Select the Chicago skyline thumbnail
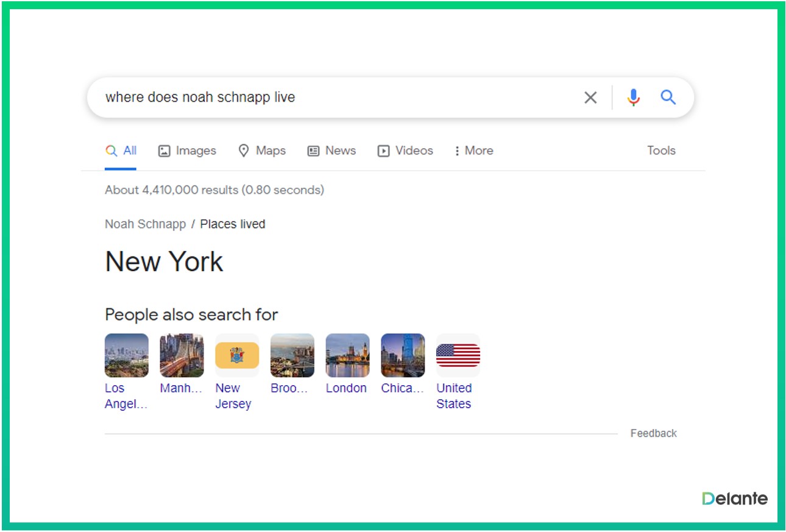This screenshot has height=532, width=786. click(403, 355)
